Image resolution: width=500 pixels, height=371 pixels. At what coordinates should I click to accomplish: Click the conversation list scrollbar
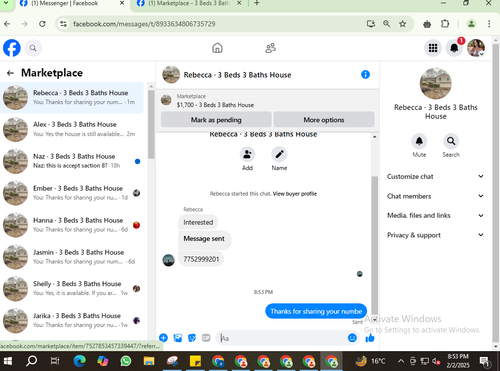(x=151, y=124)
